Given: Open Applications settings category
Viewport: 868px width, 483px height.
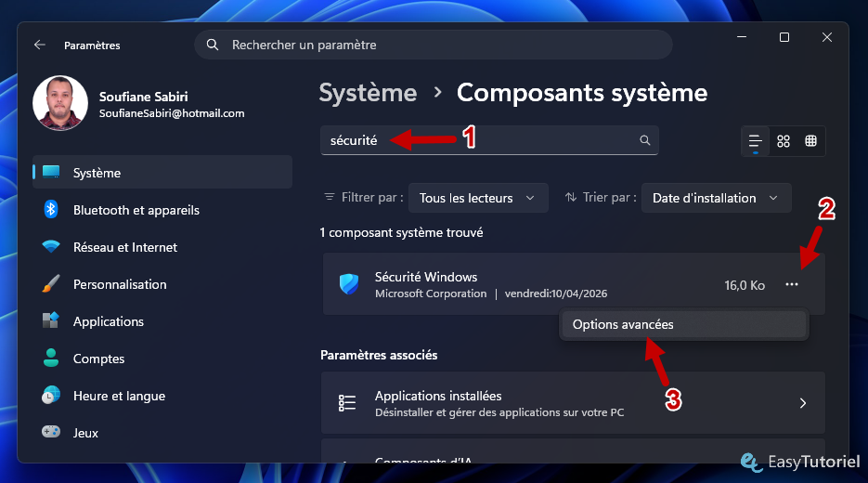Looking at the screenshot, I should (162, 321).
